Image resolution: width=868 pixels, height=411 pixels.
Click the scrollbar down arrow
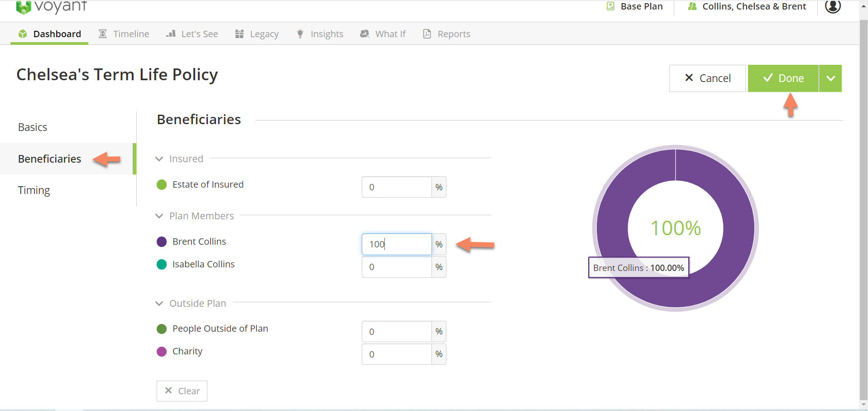coord(863,404)
